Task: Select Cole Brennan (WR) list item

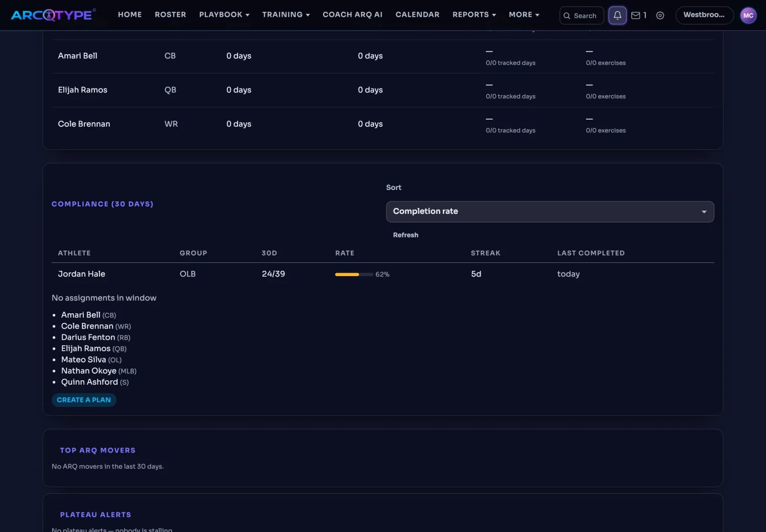Action: pos(96,326)
